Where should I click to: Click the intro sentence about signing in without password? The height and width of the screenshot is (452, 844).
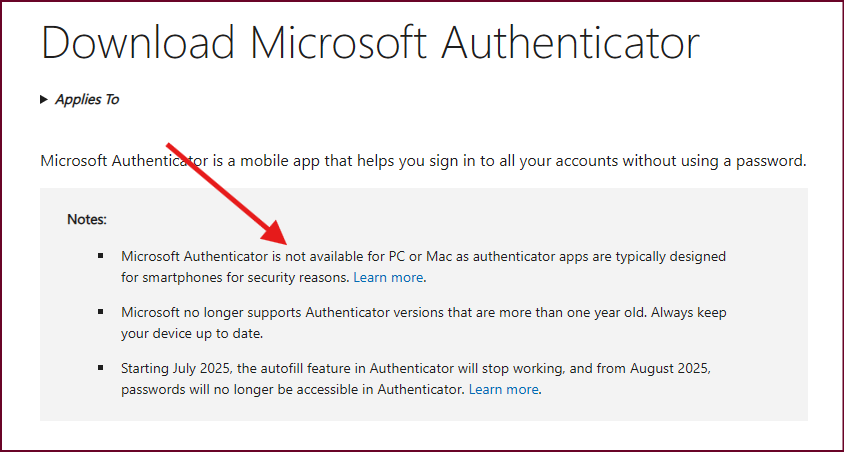click(x=424, y=161)
